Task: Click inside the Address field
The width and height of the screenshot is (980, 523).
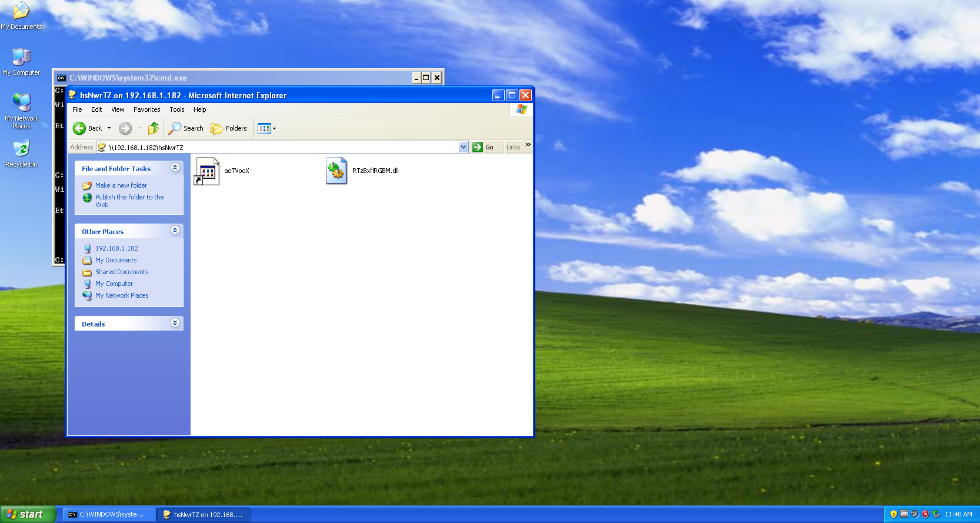Action: tap(282, 147)
